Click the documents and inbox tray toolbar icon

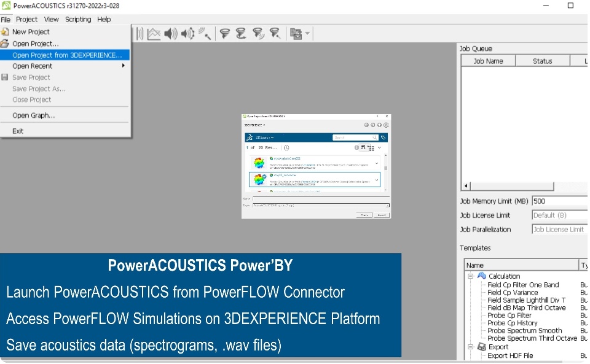click(x=296, y=34)
